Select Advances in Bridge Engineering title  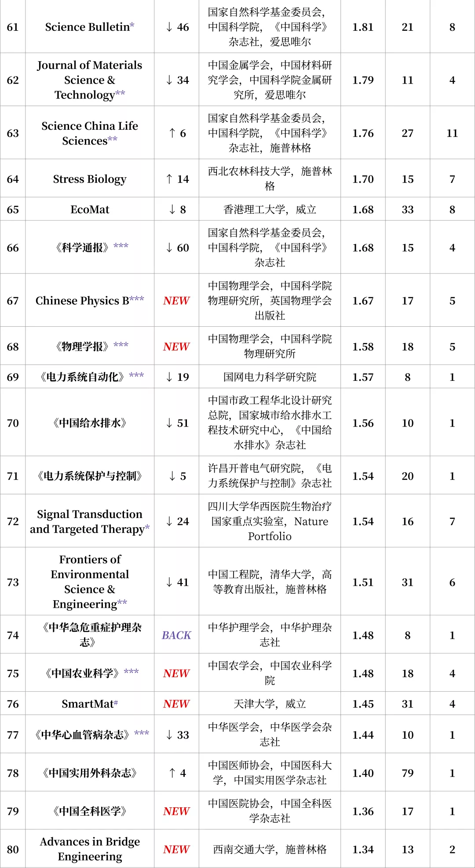[x=89, y=849]
